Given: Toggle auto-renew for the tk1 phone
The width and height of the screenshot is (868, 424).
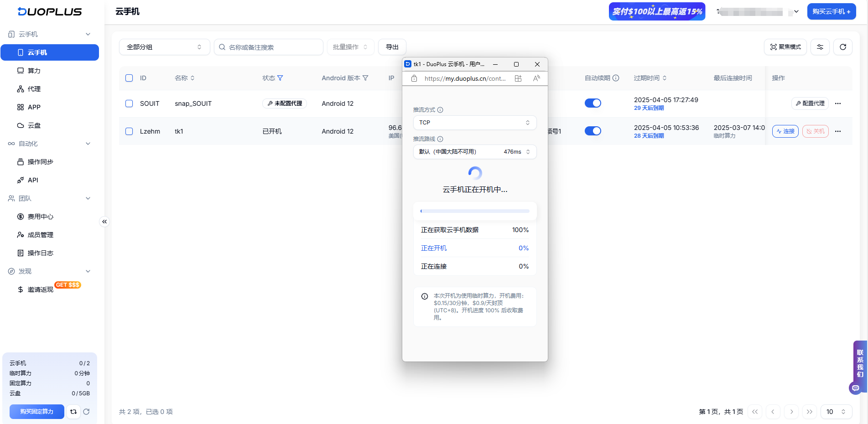Looking at the screenshot, I should (593, 131).
